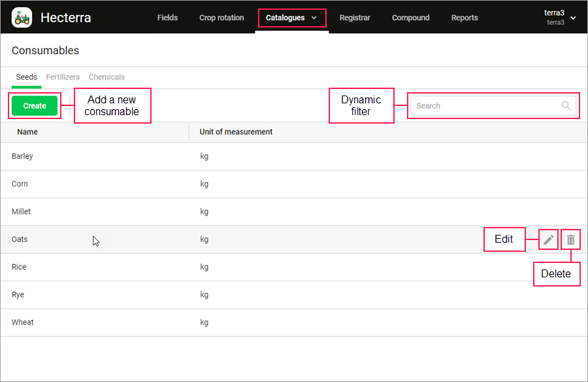Select the Millet row
Screen dimensions: 588x382
tap(294, 212)
